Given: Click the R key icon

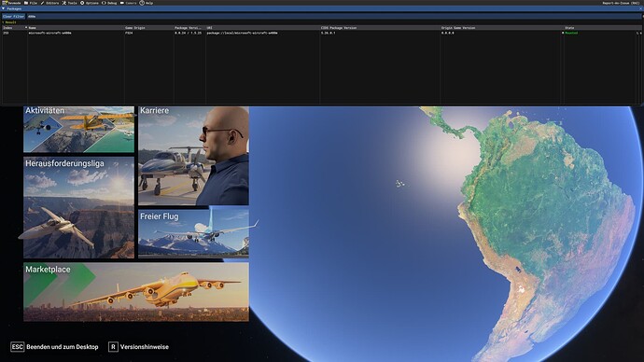Looking at the screenshot, I should (113, 347).
